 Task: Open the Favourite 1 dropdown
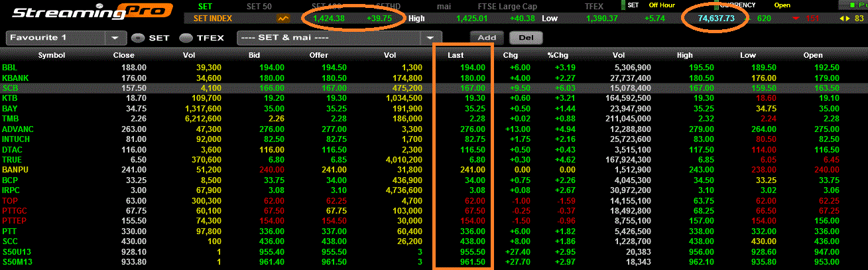pos(115,38)
